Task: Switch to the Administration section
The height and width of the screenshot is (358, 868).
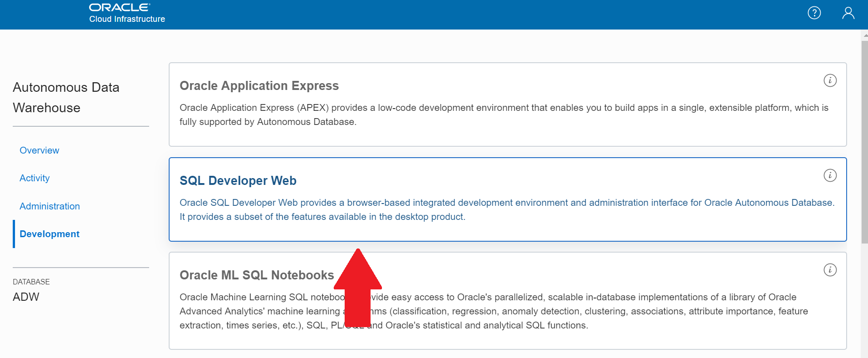Action: 50,206
